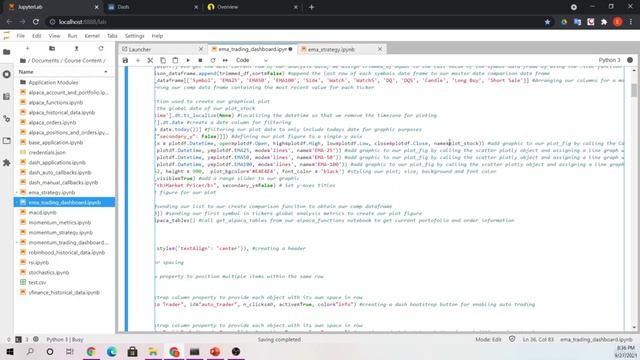
Task: Run the selected cell play button
Action: [188, 60]
